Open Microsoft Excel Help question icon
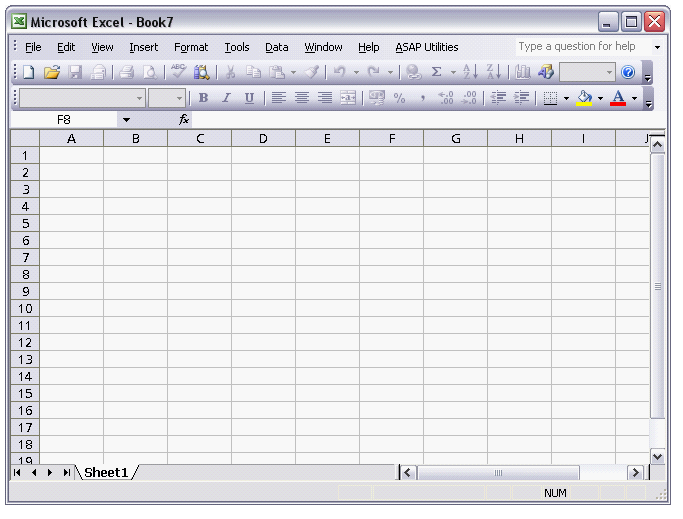683x519 pixels. 628,72
